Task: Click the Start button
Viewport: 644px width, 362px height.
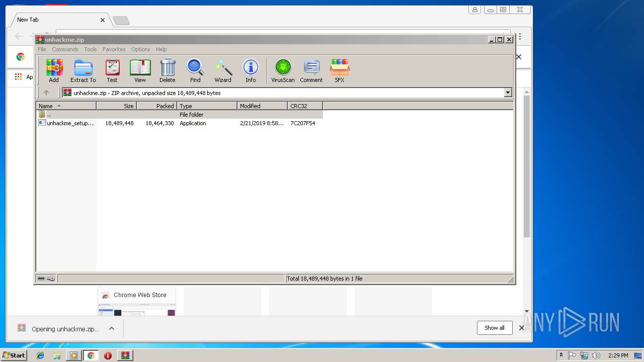Action: tap(14, 355)
